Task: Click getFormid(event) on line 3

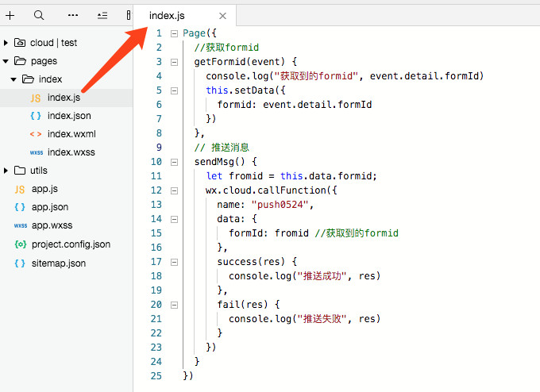Action: click(239, 62)
